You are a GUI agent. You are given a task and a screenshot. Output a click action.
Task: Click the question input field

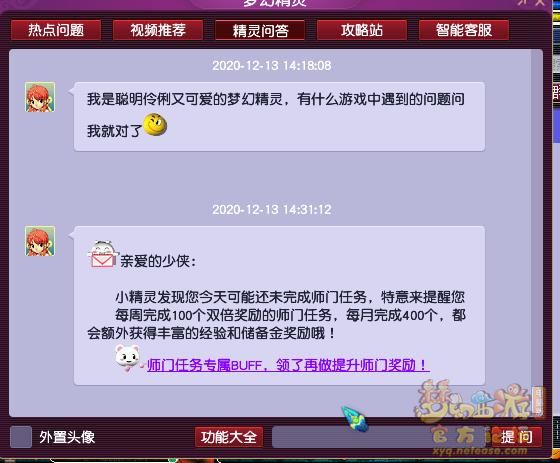click(379, 437)
